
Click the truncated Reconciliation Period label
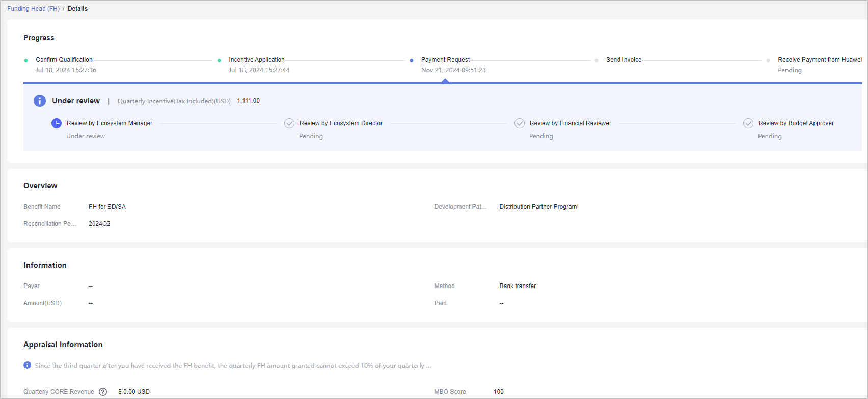pos(50,224)
